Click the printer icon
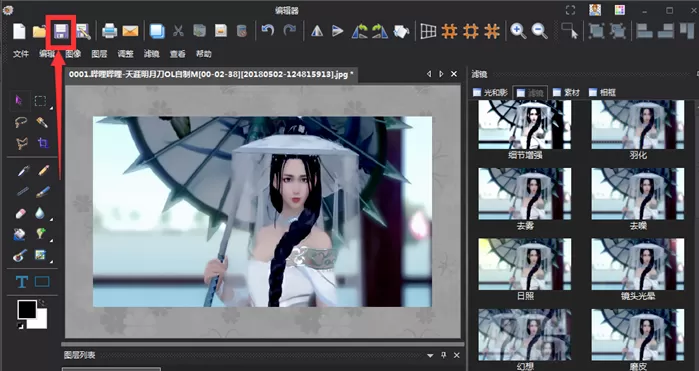 (x=109, y=31)
